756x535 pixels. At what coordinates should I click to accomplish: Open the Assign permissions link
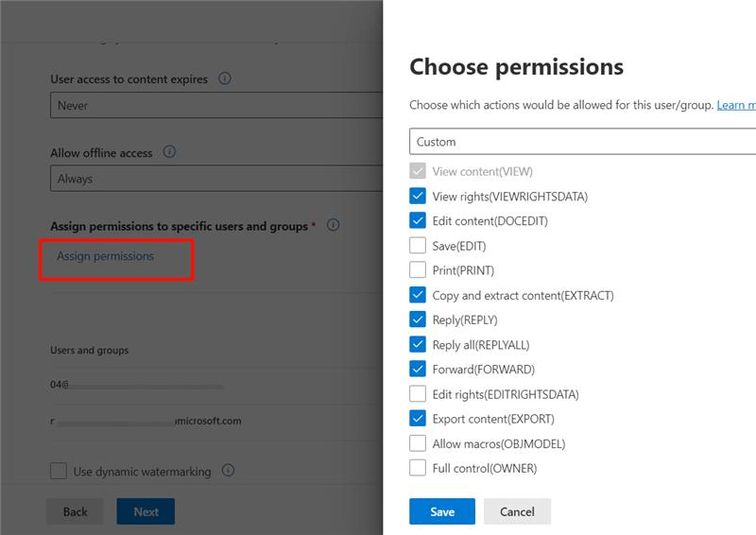pyautogui.click(x=106, y=256)
